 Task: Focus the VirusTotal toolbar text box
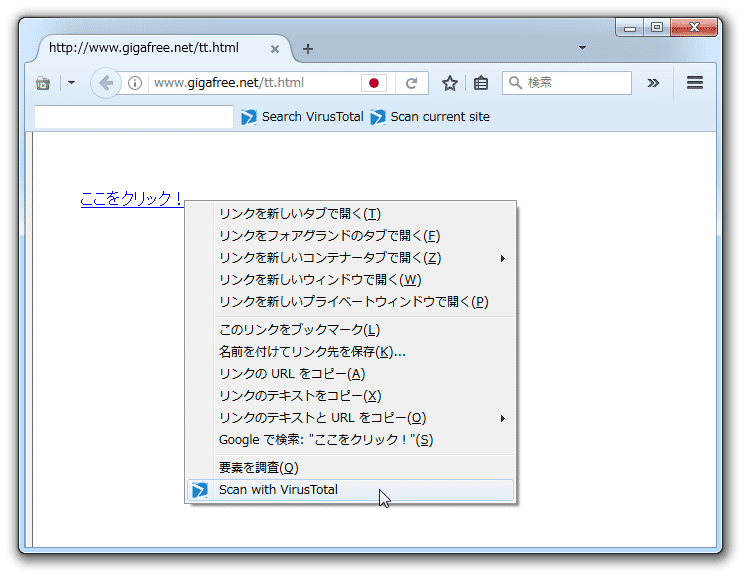point(134,117)
